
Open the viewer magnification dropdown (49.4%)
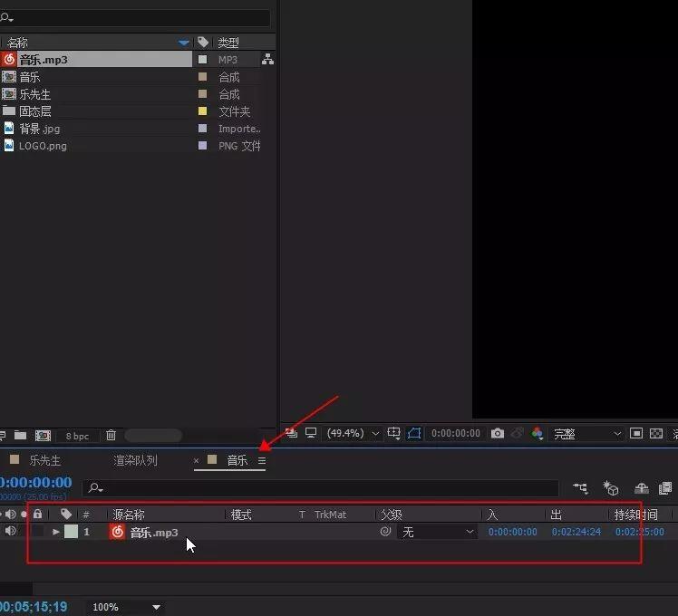point(353,433)
